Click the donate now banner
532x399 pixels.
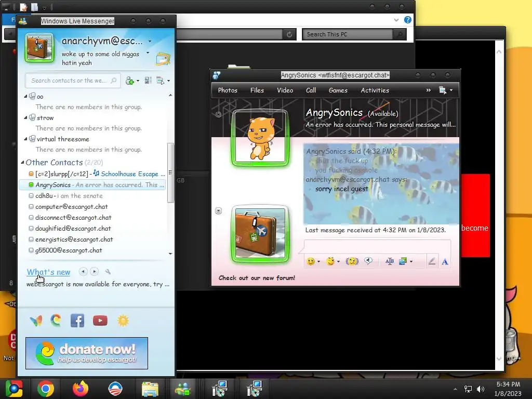pyautogui.click(x=87, y=353)
